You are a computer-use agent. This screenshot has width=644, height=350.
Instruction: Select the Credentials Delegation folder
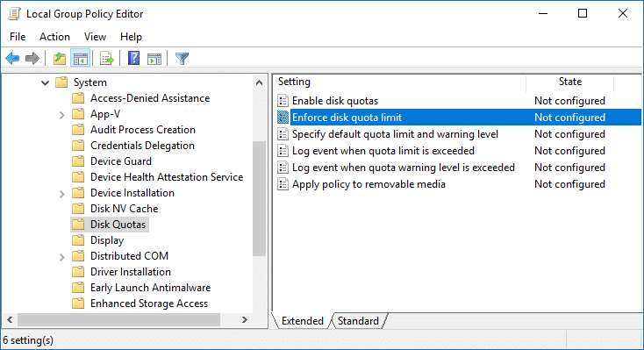point(142,146)
